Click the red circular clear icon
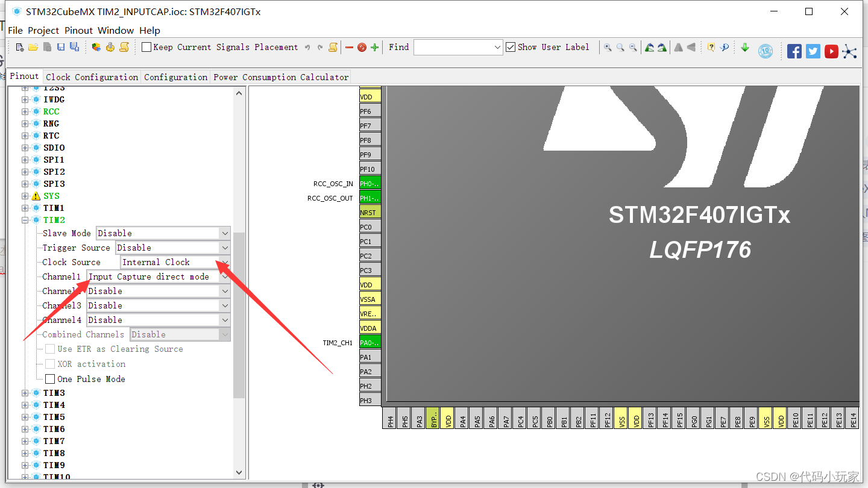The width and height of the screenshot is (868, 488). pos(362,47)
